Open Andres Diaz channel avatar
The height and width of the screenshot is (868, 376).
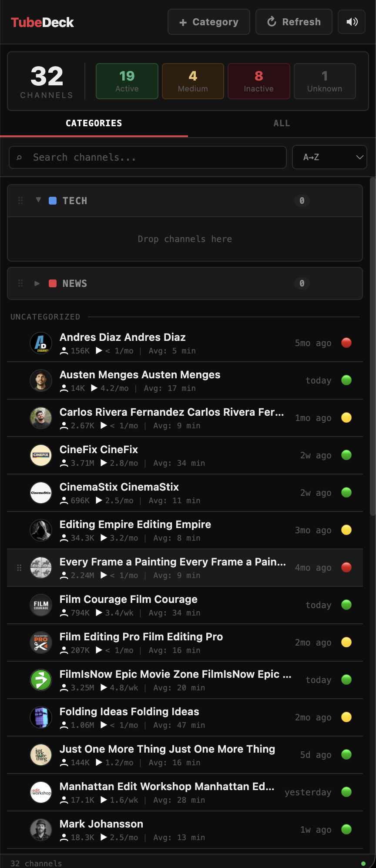[x=41, y=343]
